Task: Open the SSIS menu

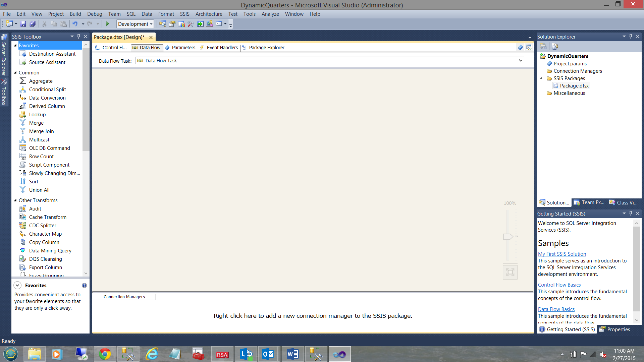Action: pyautogui.click(x=184, y=14)
